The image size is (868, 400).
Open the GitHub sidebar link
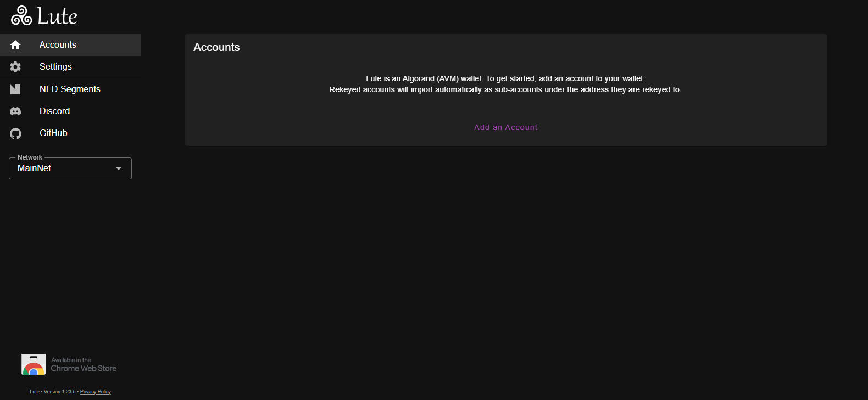tap(70, 133)
